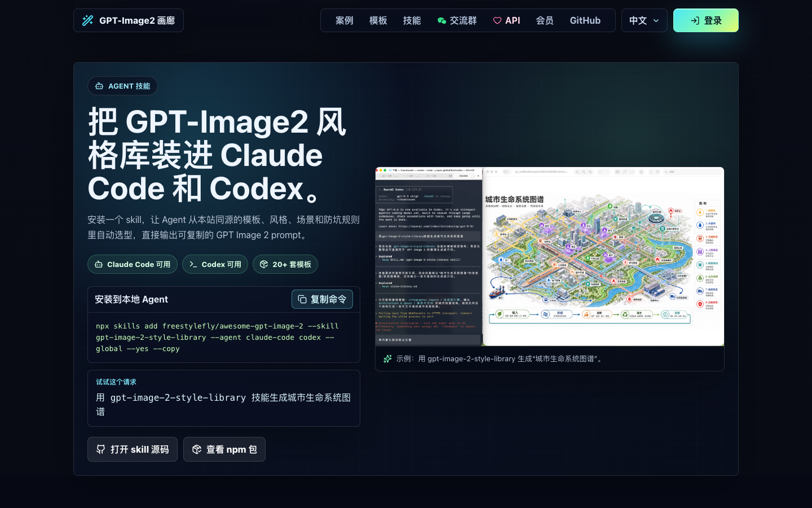
Task: Click the npx skills add command text
Action: point(218,338)
